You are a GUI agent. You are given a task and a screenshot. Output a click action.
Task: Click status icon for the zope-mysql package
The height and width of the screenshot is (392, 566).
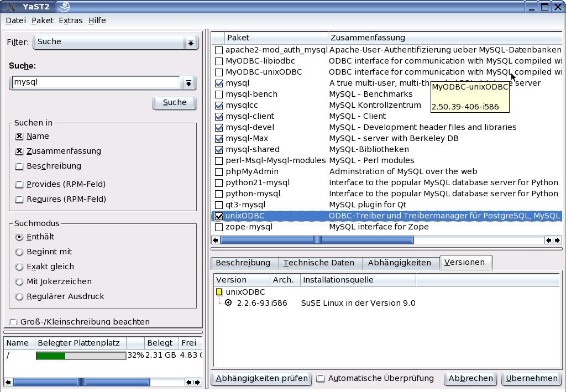click(219, 227)
